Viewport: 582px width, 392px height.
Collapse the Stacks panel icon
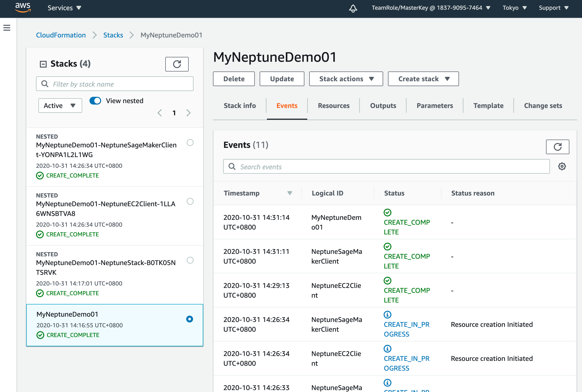(43, 64)
